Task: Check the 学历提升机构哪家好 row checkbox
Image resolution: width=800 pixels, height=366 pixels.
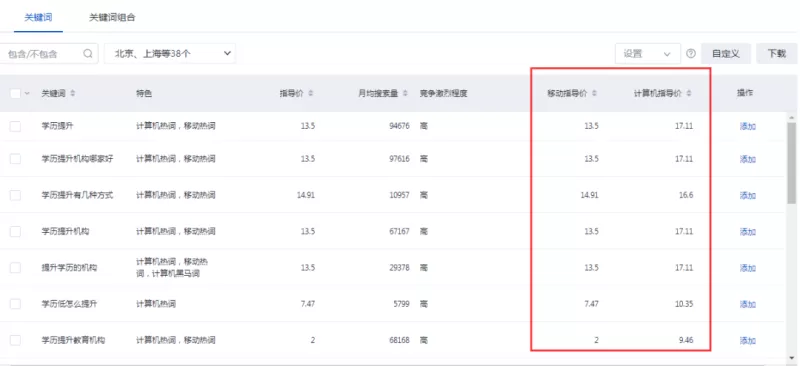Action: tap(15, 159)
